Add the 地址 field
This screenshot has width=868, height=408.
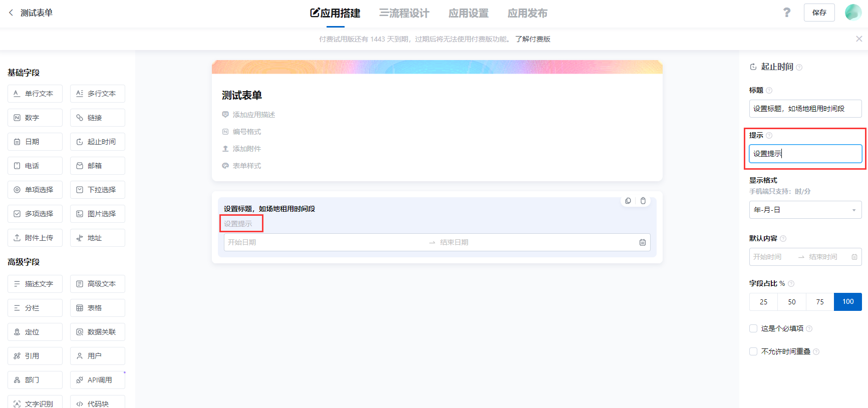pyautogui.click(x=98, y=238)
